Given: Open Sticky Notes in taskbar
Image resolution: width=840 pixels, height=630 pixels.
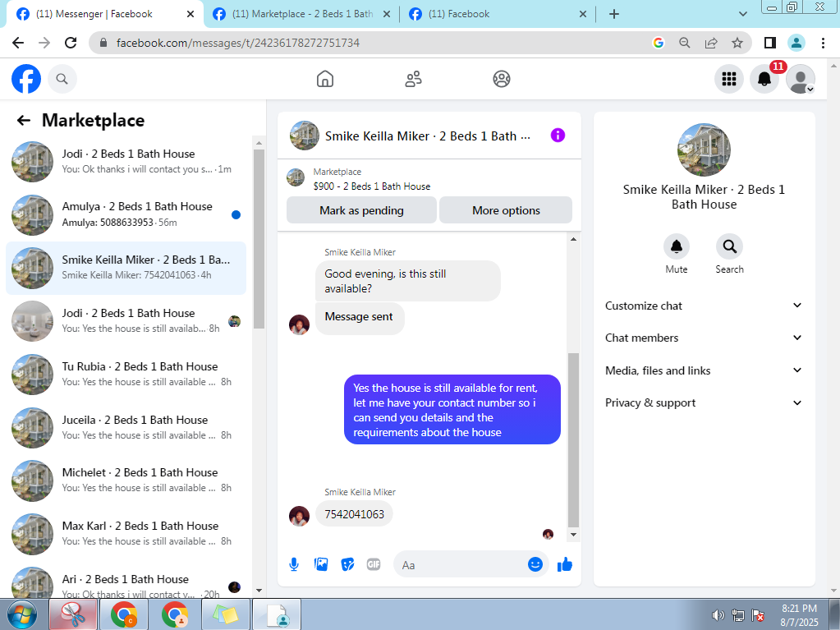Looking at the screenshot, I should 226,615.
